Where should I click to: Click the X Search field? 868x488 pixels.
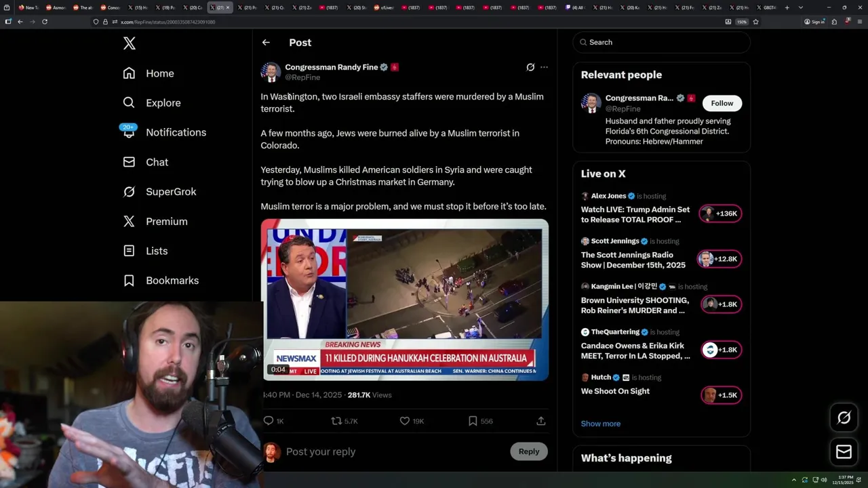[x=662, y=42]
